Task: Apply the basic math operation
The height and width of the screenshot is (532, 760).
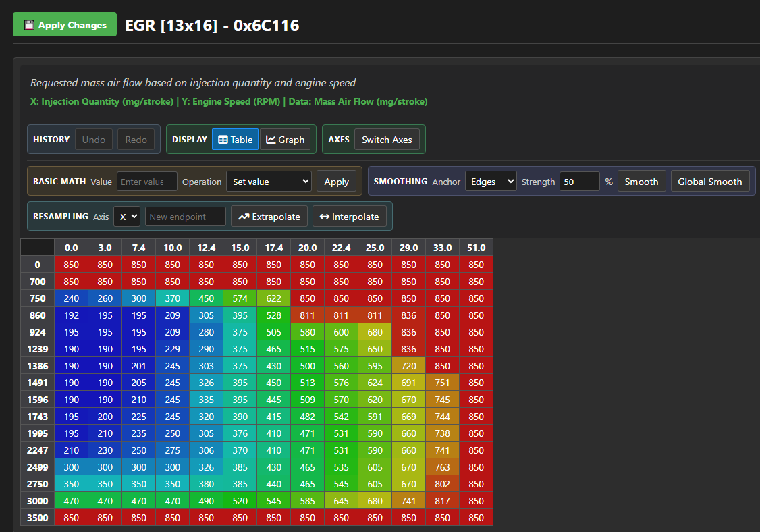Action: [x=336, y=182]
